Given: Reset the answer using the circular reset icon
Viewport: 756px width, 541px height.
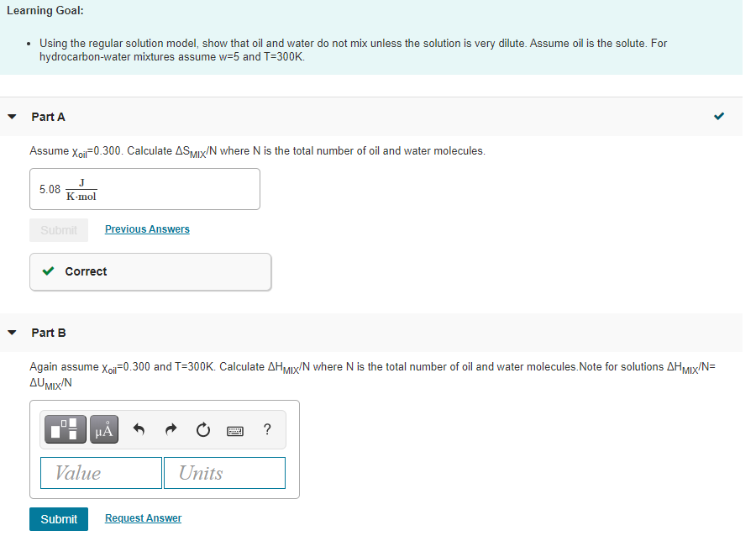Looking at the screenshot, I should 202,429.
